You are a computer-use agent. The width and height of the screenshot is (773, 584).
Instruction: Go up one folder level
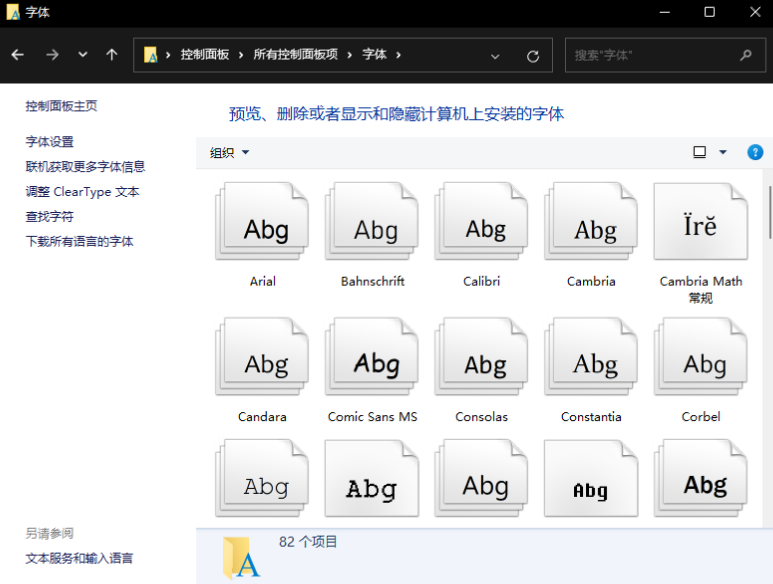pyautogui.click(x=112, y=55)
